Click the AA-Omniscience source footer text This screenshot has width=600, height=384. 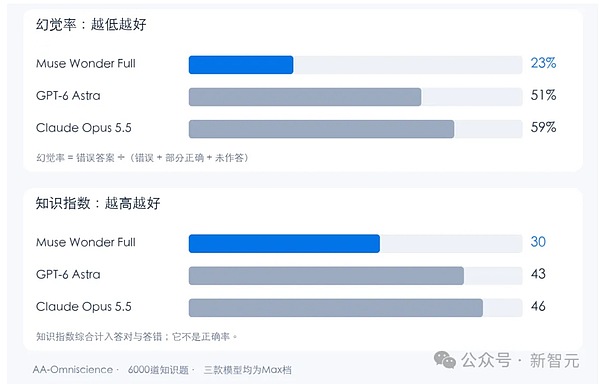click(73, 370)
